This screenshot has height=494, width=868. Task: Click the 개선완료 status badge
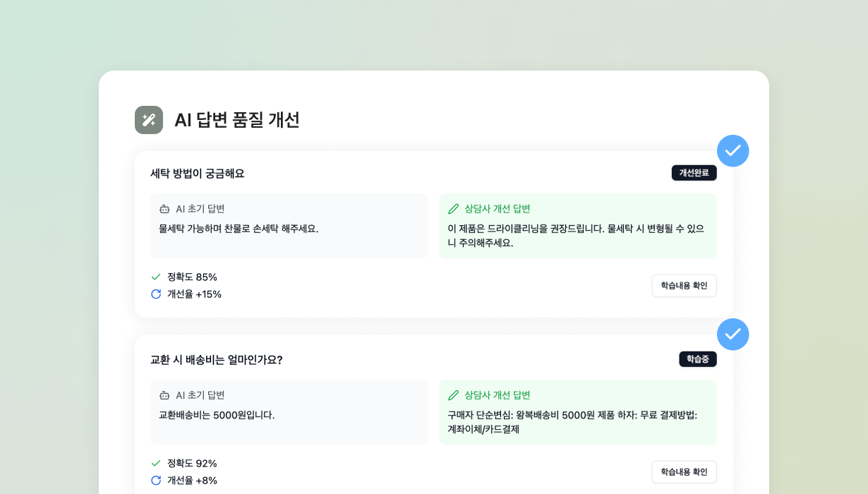coord(694,173)
